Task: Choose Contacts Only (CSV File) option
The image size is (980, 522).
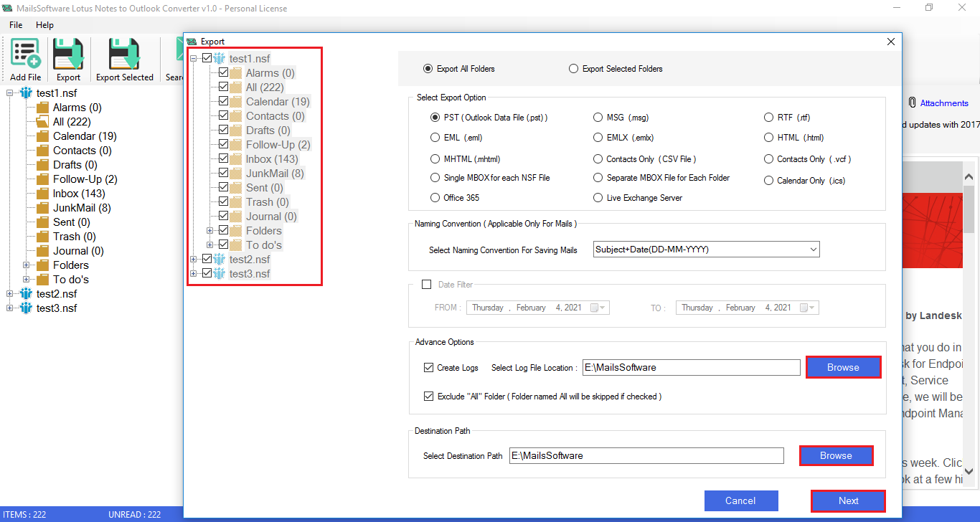Action: [598, 159]
